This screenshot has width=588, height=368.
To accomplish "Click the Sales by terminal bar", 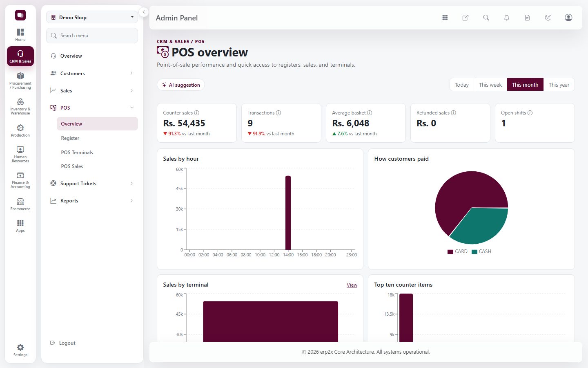I will pos(270,322).
